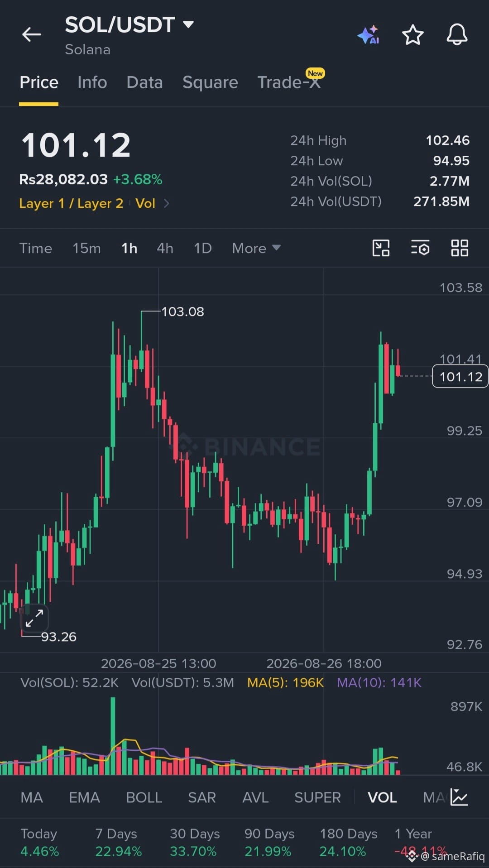Open indicator chart icon beside VOL row

[x=459, y=797]
